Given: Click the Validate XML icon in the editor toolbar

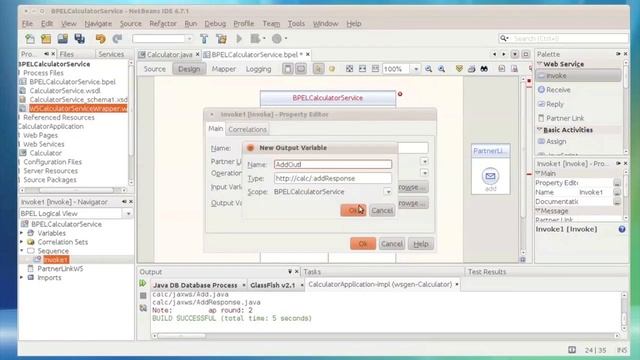Looking at the screenshot, I should 459,69.
